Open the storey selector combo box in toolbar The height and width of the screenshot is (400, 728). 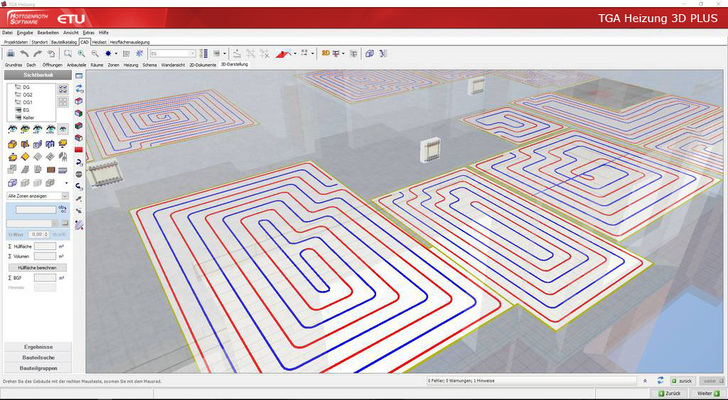pyautogui.click(x=172, y=54)
